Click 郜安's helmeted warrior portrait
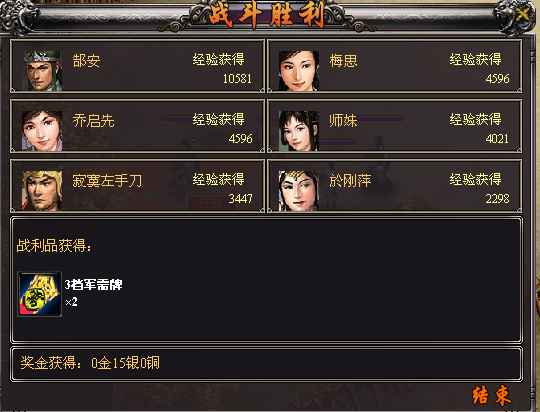 (x=42, y=71)
